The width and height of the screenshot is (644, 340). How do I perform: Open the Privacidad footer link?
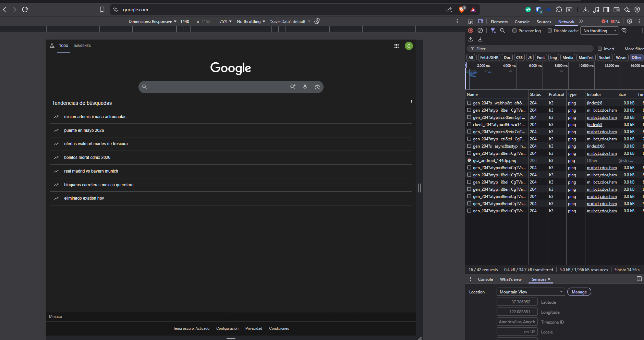pos(254,328)
